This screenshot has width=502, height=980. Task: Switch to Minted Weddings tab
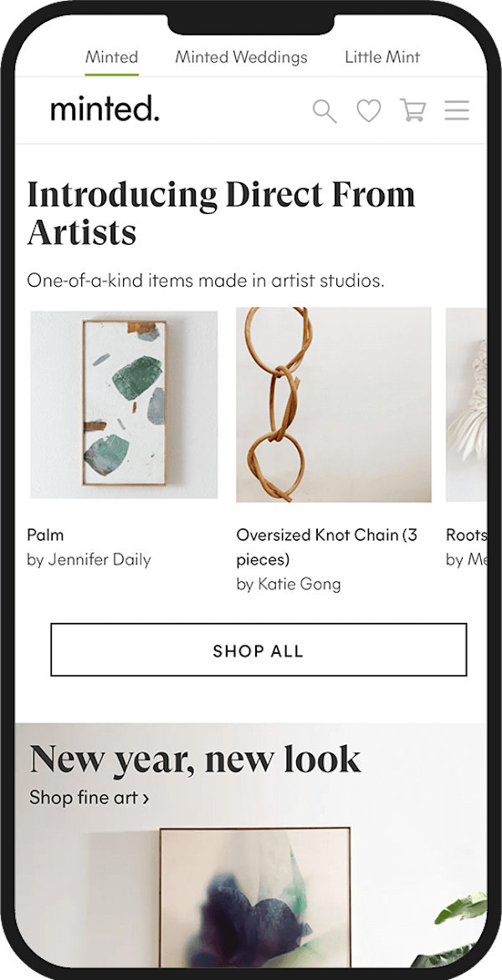pyautogui.click(x=241, y=58)
